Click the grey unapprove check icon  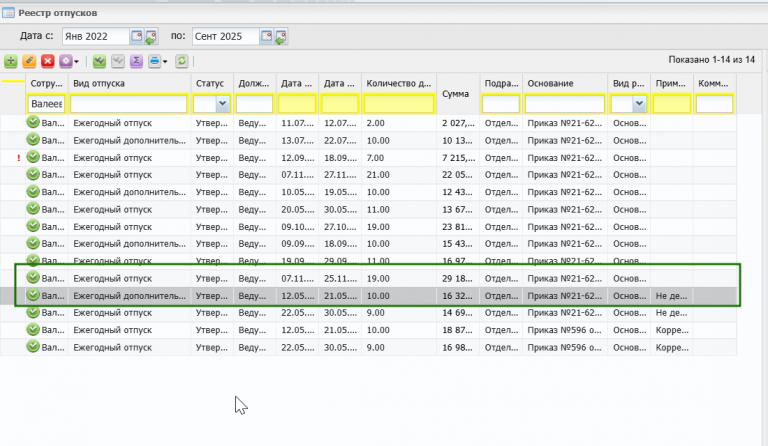click(x=118, y=61)
